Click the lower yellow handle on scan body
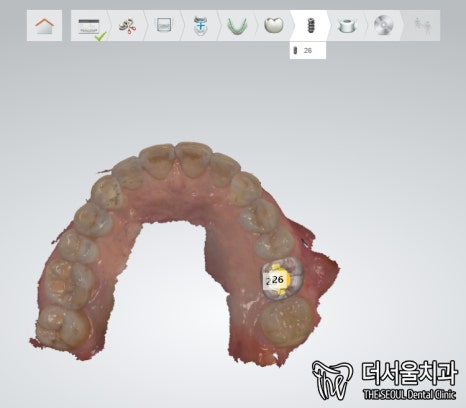This screenshot has width=466, height=408. pos(282,292)
